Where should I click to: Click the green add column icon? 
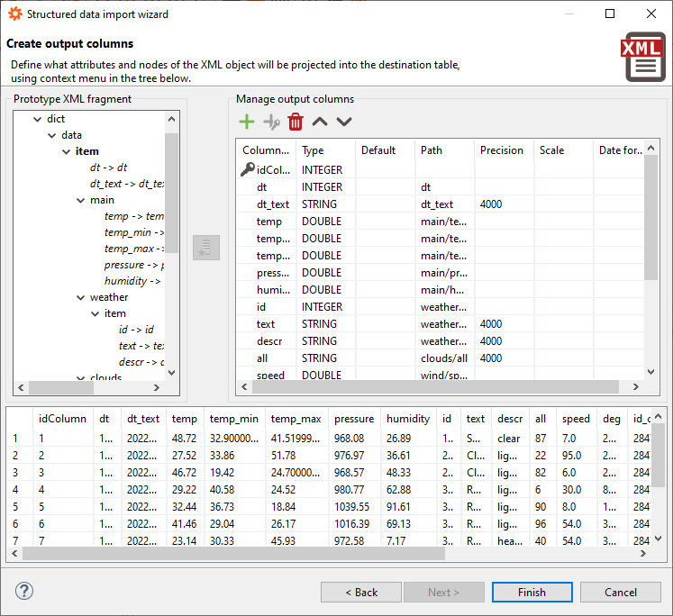[x=247, y=122]
